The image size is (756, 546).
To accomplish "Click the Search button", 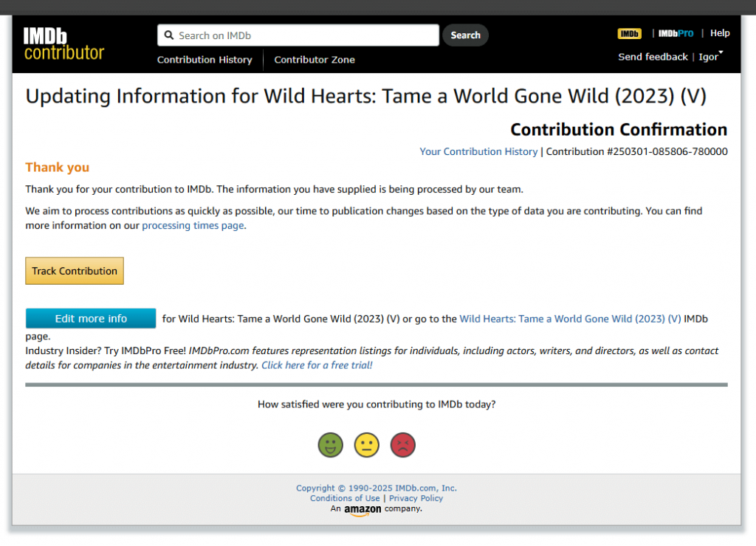I will tap(465, 35).
